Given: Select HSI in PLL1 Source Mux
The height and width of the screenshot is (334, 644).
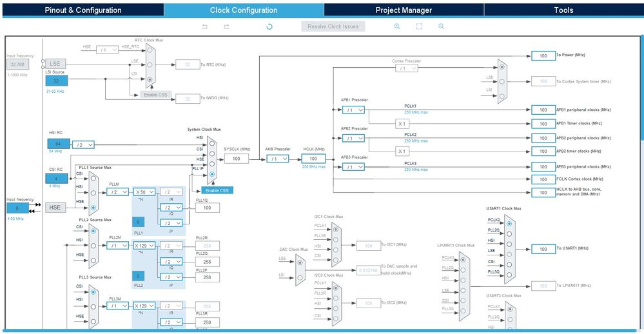Looking at the screenshot, I should coord(93,193).
